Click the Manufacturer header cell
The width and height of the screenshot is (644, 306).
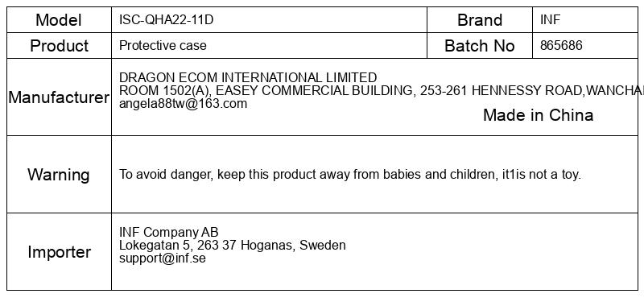(x=59, y=97)
